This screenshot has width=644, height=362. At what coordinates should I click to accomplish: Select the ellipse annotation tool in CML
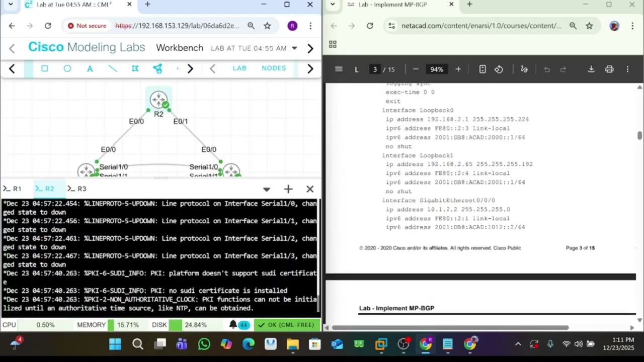(x=67, y=68)
